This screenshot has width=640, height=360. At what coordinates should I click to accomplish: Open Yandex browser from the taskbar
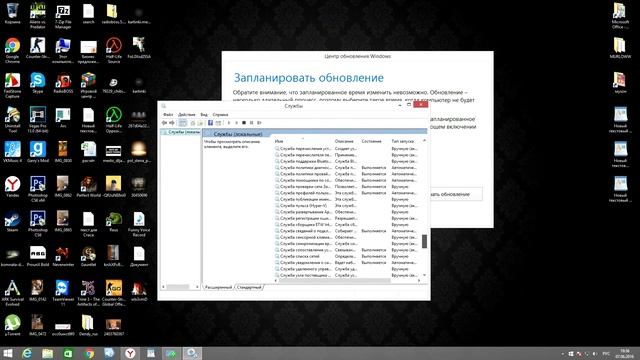tap(130, 353)
